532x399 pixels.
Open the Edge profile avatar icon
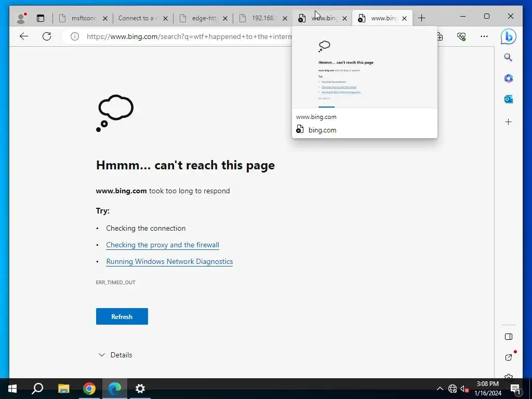(x=21, y=18)
